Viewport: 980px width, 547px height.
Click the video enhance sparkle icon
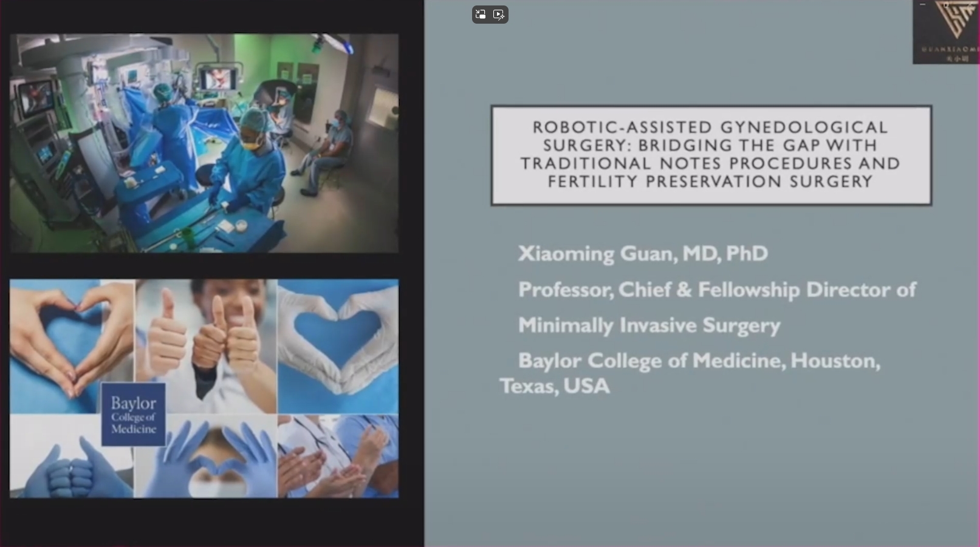(x=499, y=15)
